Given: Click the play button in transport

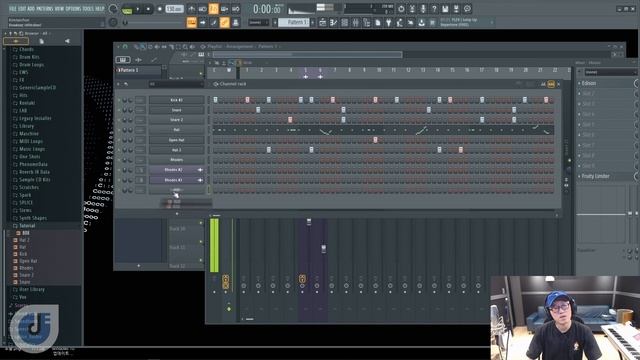Looking at the screenshot, I should [x=138, y=9].
